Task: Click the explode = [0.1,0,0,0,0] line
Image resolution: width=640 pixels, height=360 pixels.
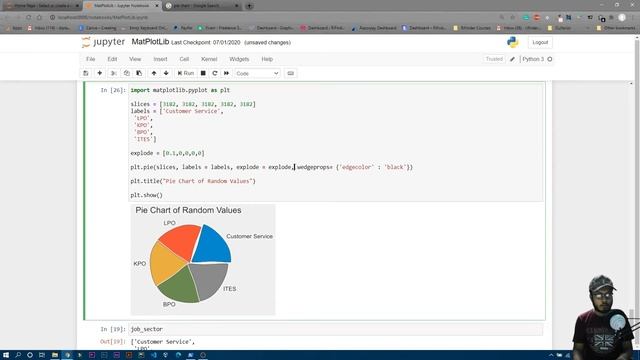Action: (167, 153)
